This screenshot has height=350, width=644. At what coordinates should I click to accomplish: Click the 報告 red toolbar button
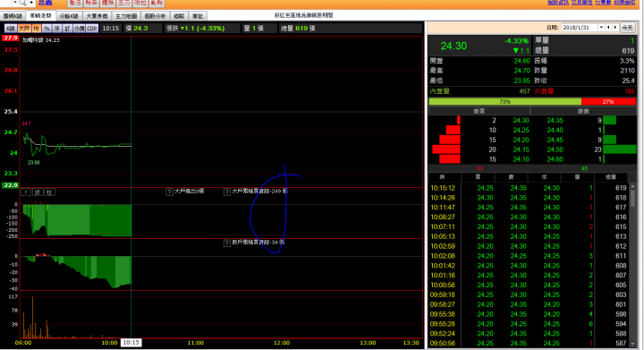point(91,3)
